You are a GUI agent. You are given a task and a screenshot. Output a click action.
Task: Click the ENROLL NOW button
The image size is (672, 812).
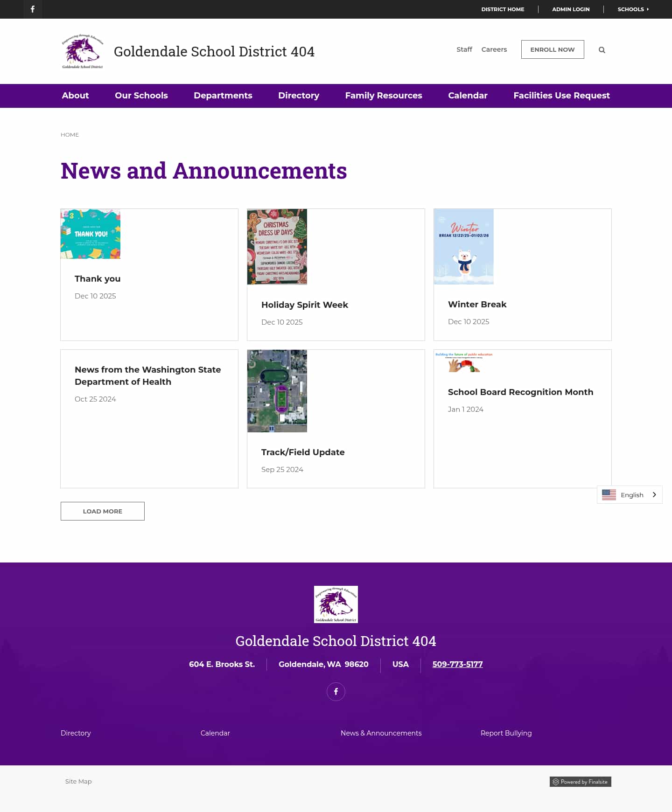pos(553,49)
